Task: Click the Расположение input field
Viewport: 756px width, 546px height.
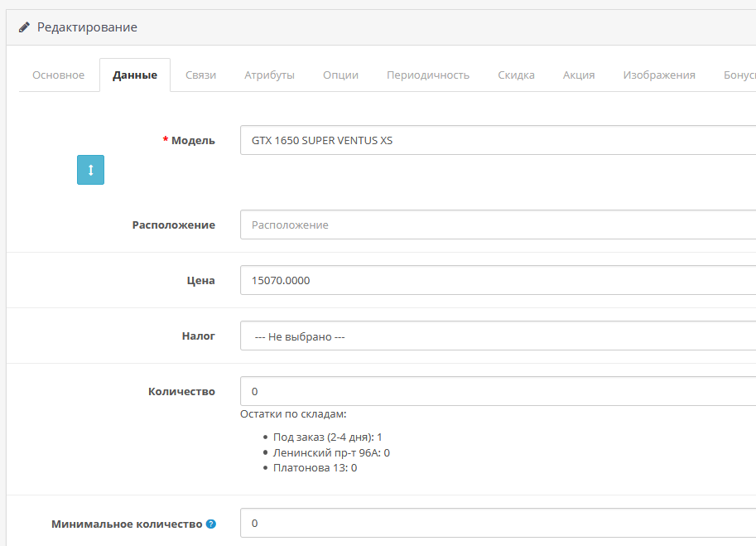Action: 498,225
